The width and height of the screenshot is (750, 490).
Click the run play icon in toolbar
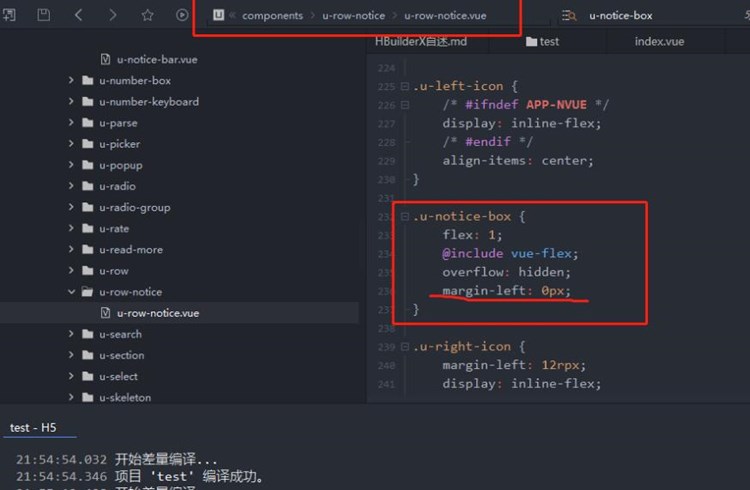click(182, 15)
